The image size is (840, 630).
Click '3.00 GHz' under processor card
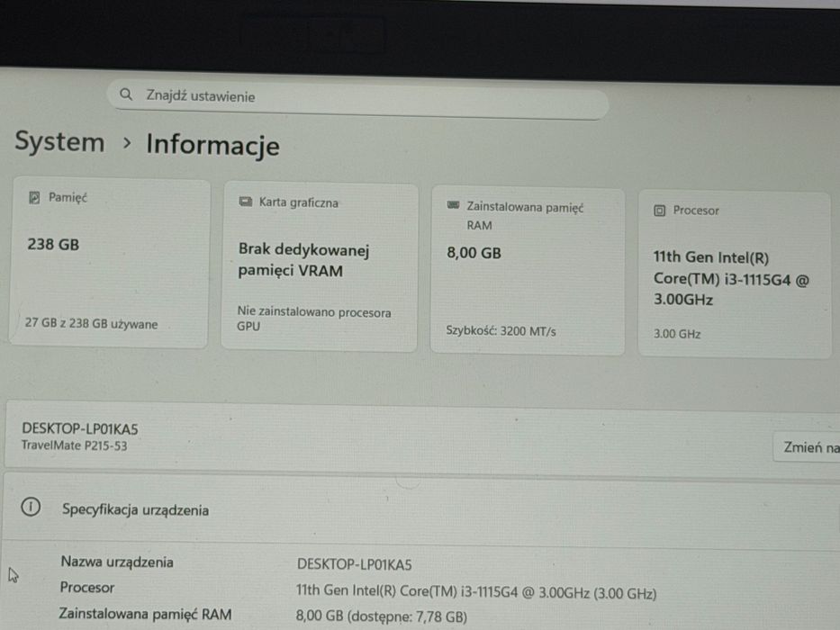677,334
